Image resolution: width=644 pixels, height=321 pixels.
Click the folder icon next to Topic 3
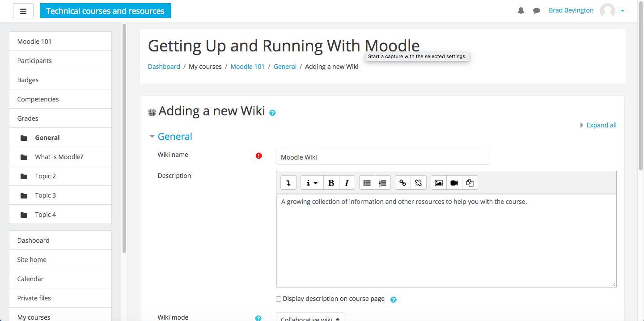click(x=24, y=196)
